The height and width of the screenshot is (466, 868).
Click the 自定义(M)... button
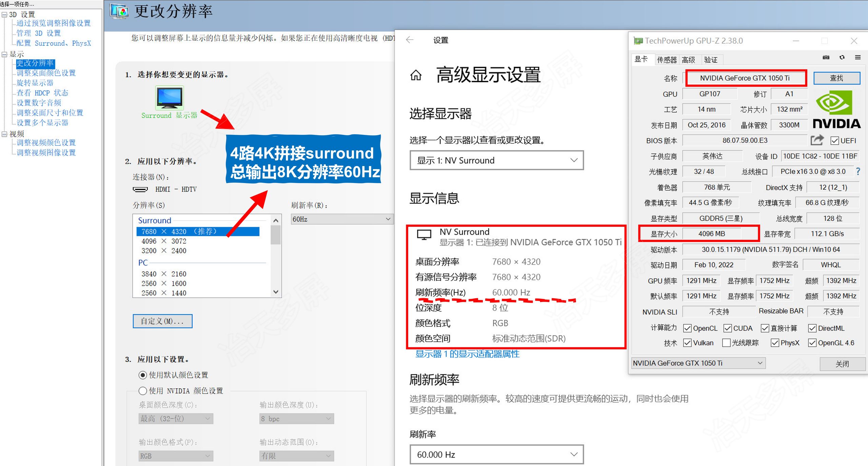pyautogui.click(x=162, y=321)
